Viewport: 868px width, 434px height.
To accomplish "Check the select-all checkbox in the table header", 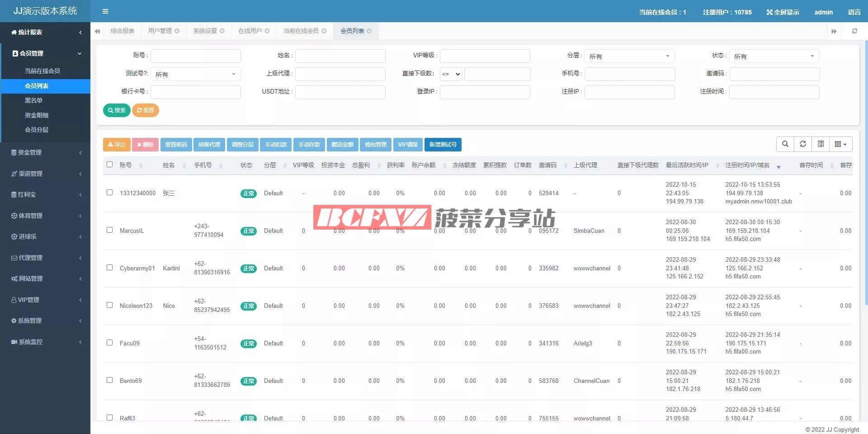I will tap(109, 165).
